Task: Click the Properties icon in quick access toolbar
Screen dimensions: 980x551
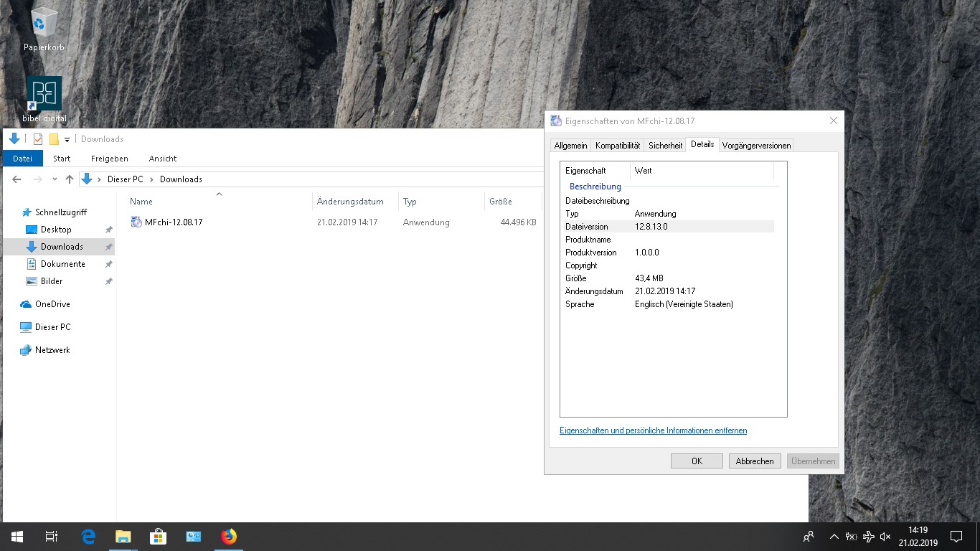Action: click(x=38, y=139)
